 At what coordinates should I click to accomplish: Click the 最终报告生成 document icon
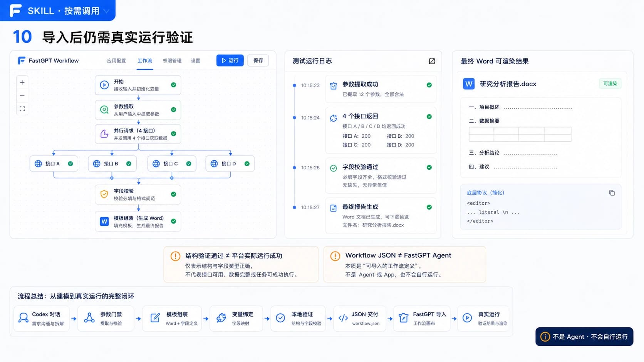(x=334, y=208)
